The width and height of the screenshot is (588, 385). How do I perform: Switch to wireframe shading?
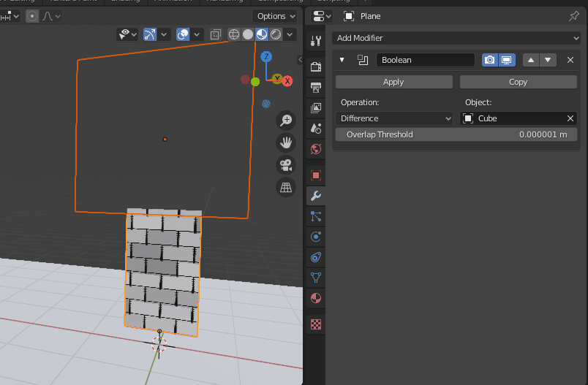click(x=233, y=34)
